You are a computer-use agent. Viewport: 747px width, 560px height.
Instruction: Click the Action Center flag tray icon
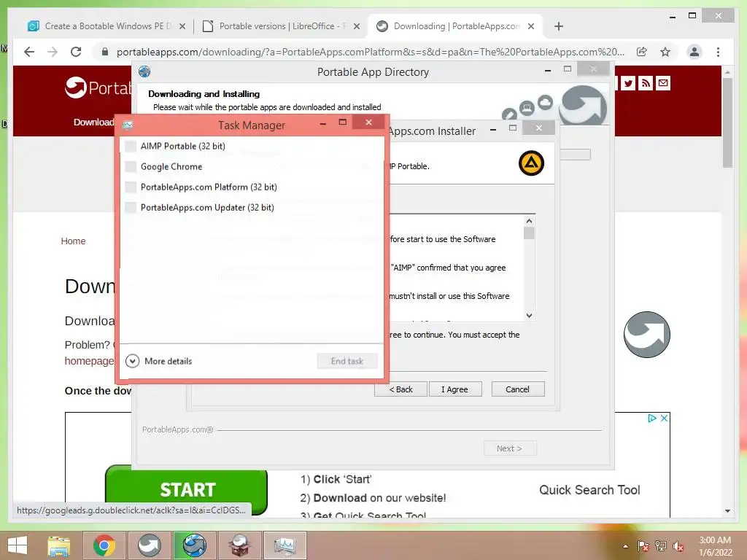click(643, 546)
